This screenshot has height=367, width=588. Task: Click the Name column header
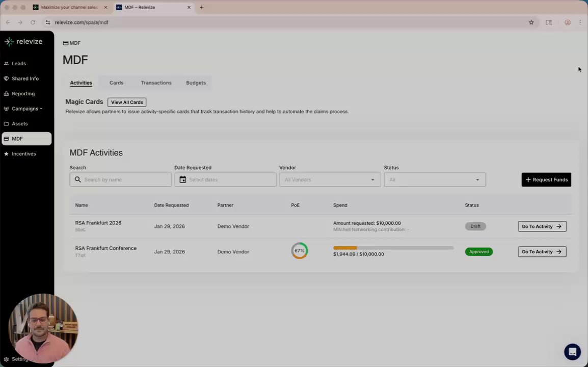[82, 205]
